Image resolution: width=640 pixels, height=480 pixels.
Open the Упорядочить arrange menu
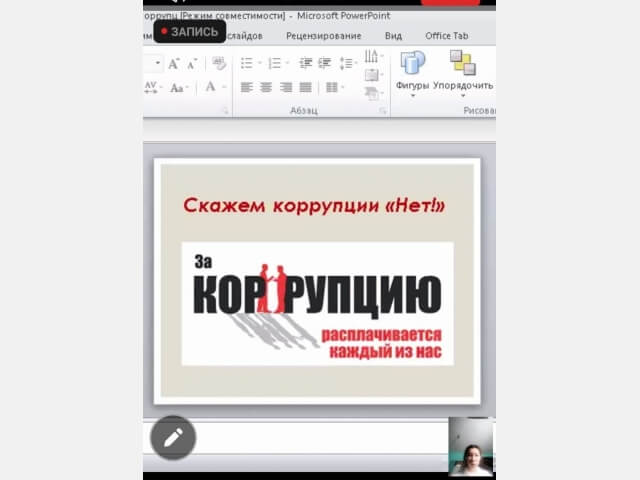click(x=463, y=73)
